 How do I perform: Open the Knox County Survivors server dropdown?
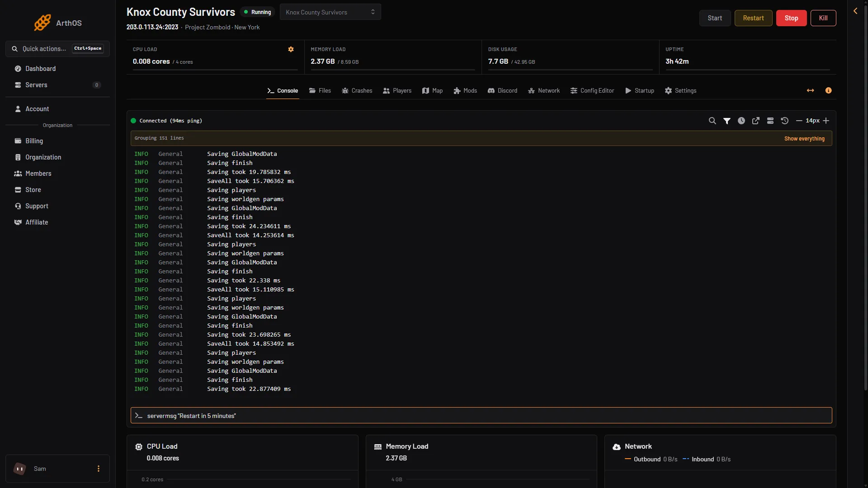[330, 12]
